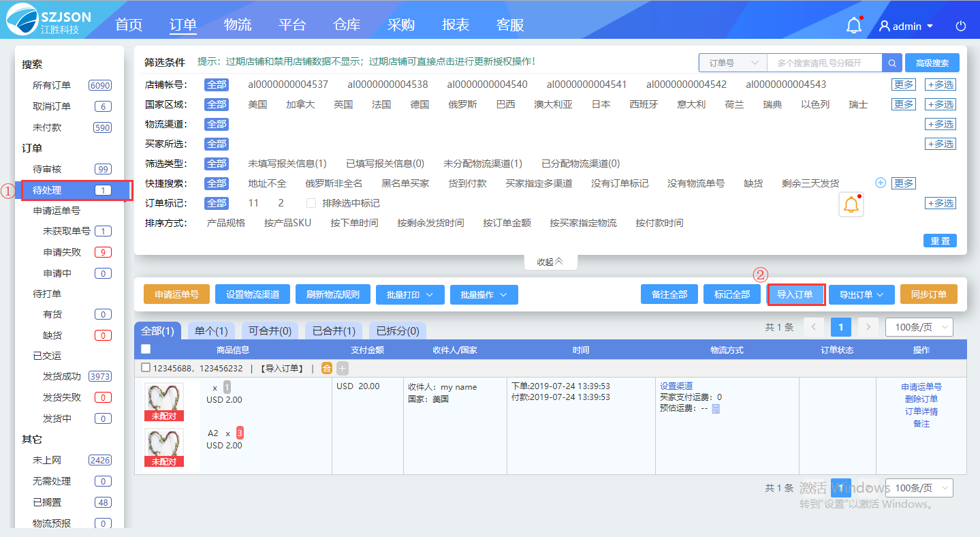Check the order 12345688 row checkbox
This screenshot has width=980, height=537.
(x=146, y=367)
